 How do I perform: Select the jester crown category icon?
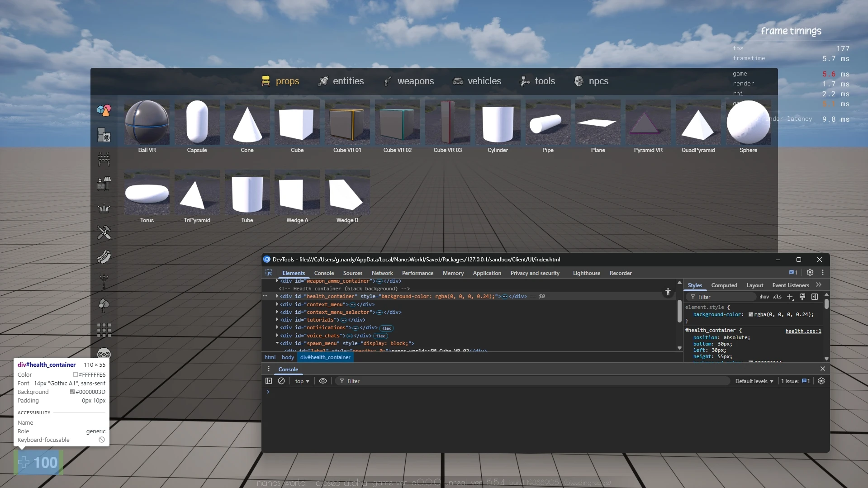(104, 208)
